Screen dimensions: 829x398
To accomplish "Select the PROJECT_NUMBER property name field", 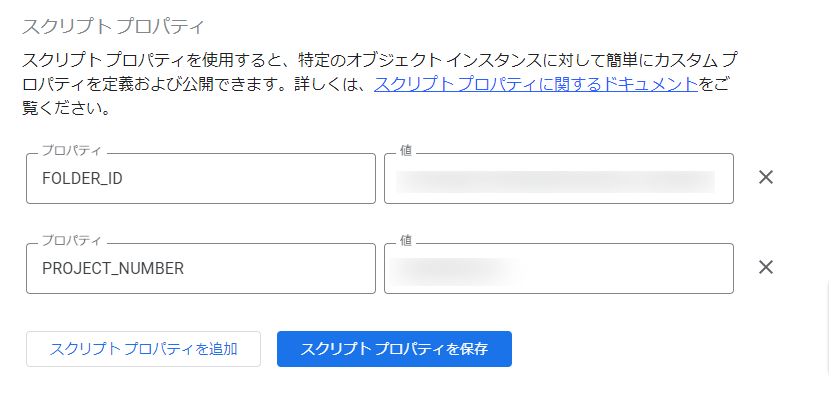I will tap(201, 269).
